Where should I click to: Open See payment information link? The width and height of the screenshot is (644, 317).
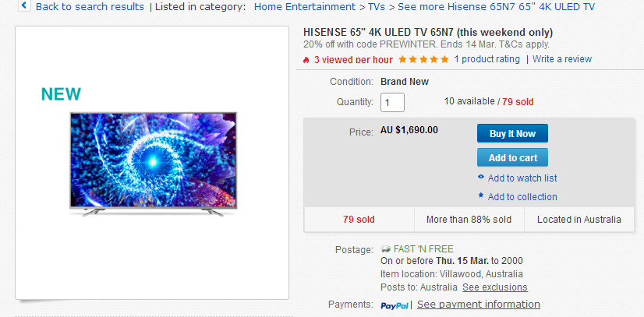click(479, 305)
